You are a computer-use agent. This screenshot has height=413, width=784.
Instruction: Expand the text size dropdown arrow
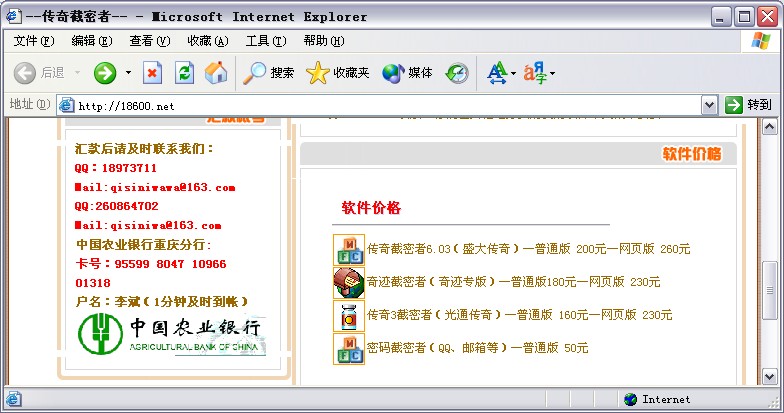tap(514, 74)
